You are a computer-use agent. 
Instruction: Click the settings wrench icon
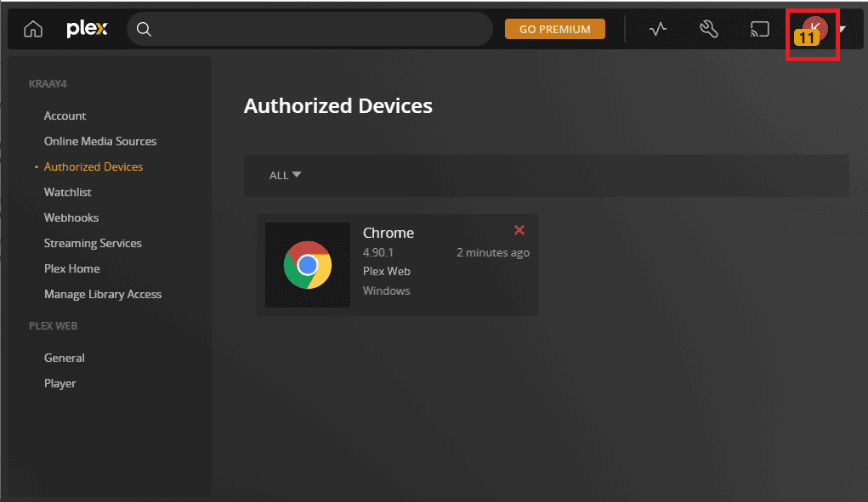[x=708, y=28]
